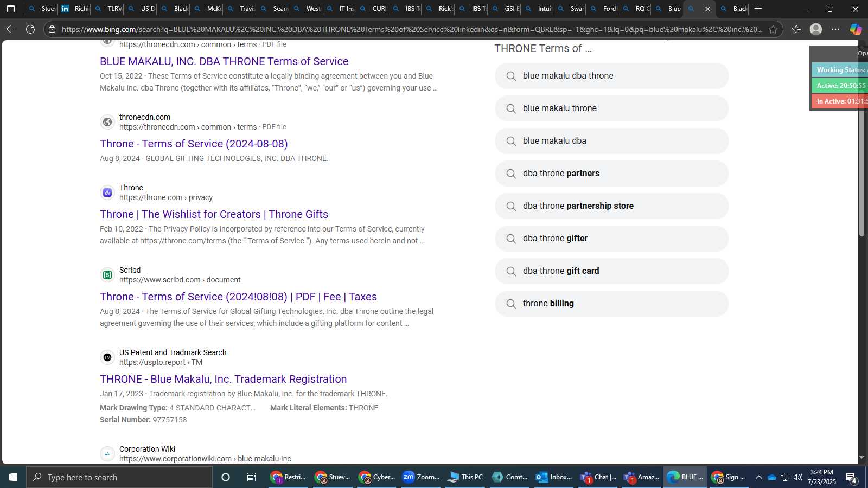View site information lock icon
868x488 pixels.
point(52,29)
